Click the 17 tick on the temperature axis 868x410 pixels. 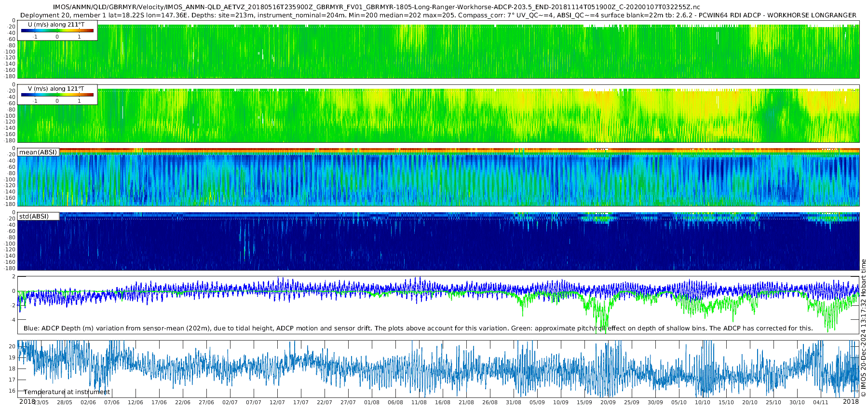[x=12, y=380]
